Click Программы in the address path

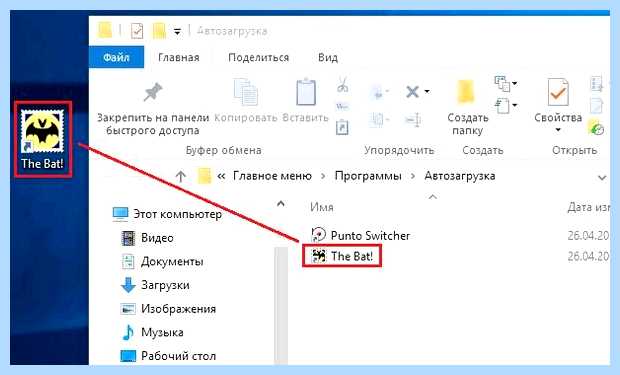tap(368, 176)
